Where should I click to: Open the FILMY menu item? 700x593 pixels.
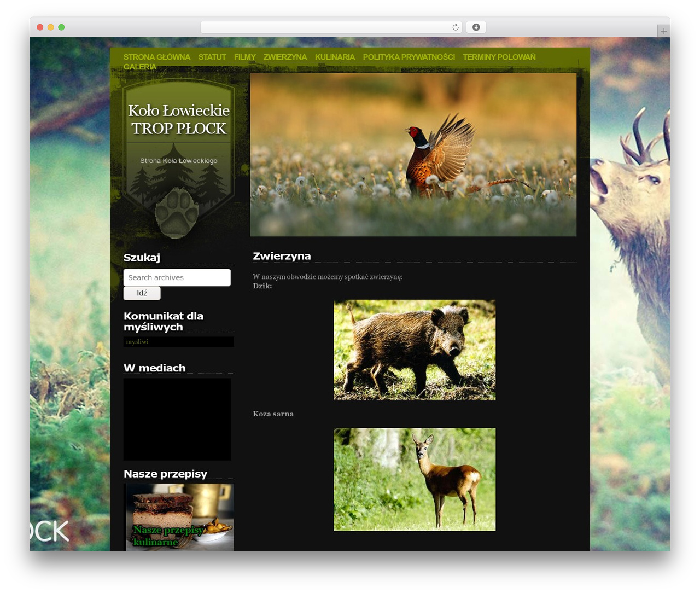point(244,57)
